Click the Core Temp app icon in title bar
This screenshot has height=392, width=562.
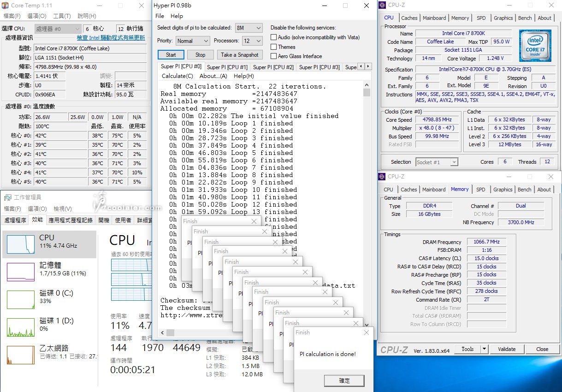click(x=6, y=6)
